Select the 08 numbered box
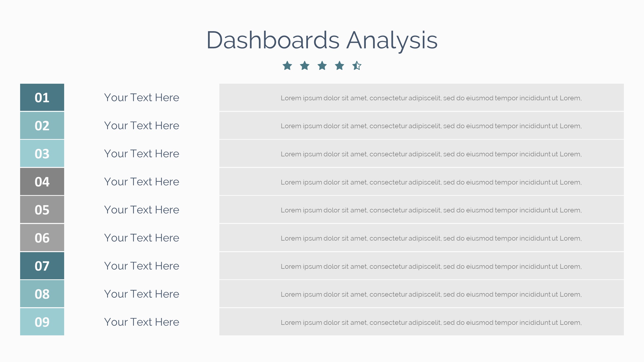Image resolution: width=644 pixels, height=362 pixels. coord(42,294)
